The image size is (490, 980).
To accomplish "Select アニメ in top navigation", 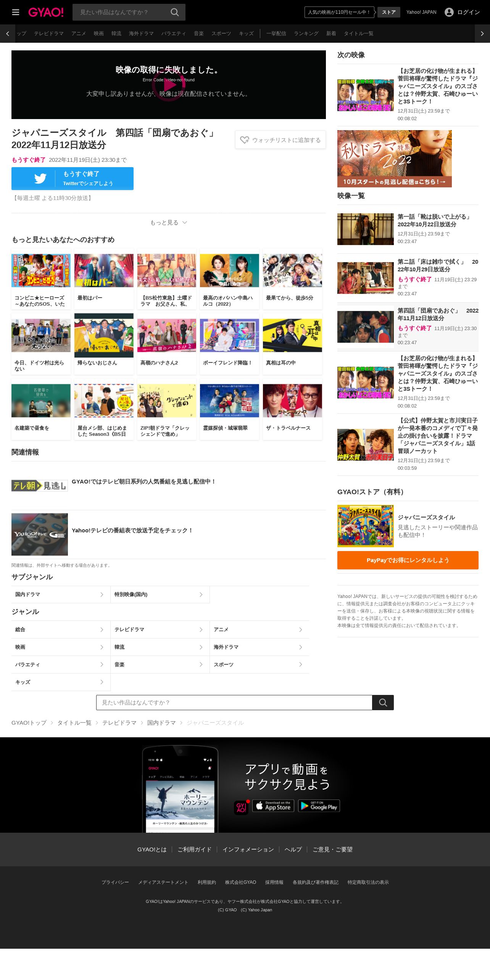I will point(79,34).
